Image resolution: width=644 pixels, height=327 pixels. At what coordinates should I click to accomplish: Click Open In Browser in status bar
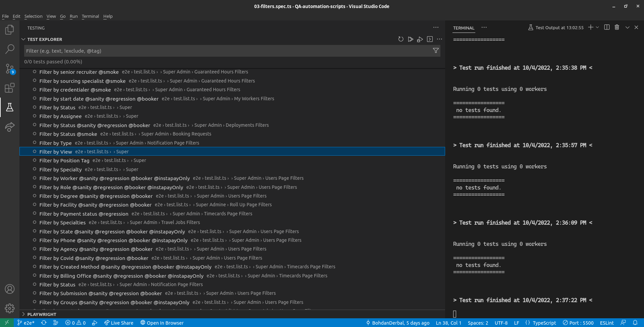[x=162, y=323]
